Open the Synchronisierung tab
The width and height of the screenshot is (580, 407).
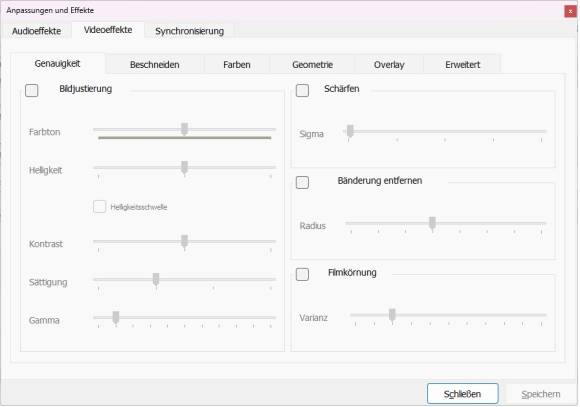coord(189,31)
